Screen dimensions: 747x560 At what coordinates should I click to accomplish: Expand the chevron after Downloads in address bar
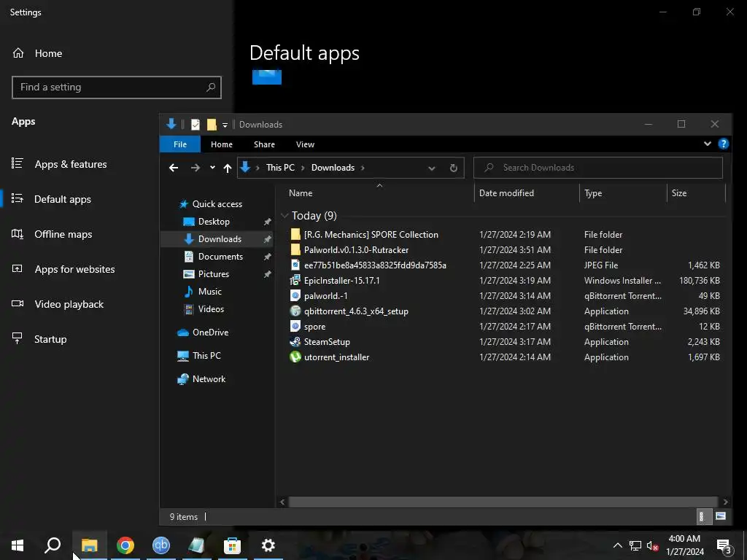tap(363, 168)
